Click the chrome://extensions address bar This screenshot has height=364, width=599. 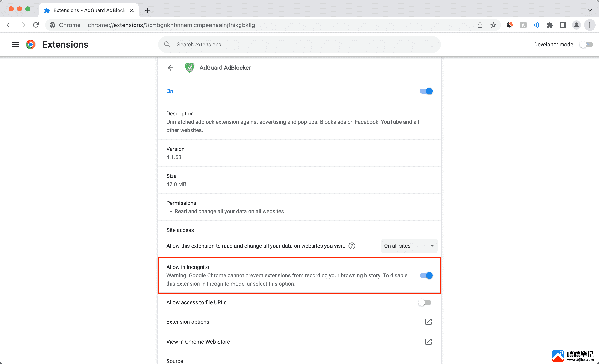pyautogui.click(x=272, y=25)
